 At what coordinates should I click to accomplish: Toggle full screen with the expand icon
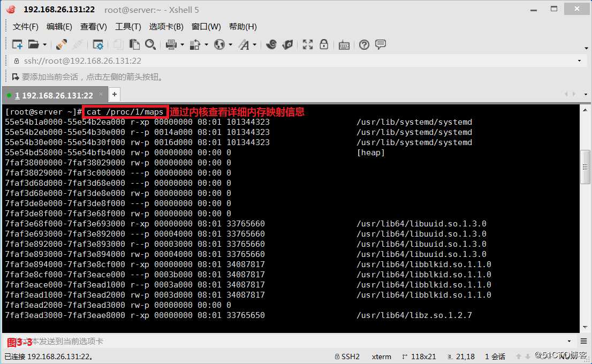[308, 44]
